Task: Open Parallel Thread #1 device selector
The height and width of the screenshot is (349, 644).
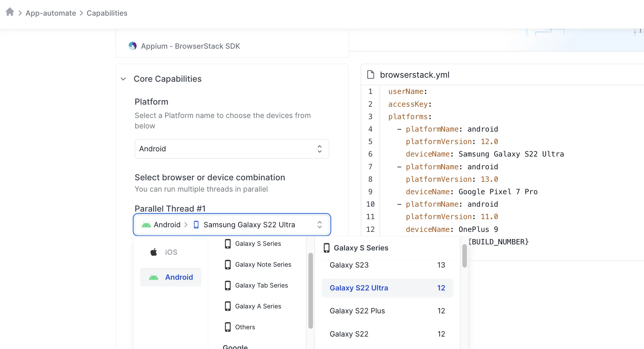Action: pos(232,225)
